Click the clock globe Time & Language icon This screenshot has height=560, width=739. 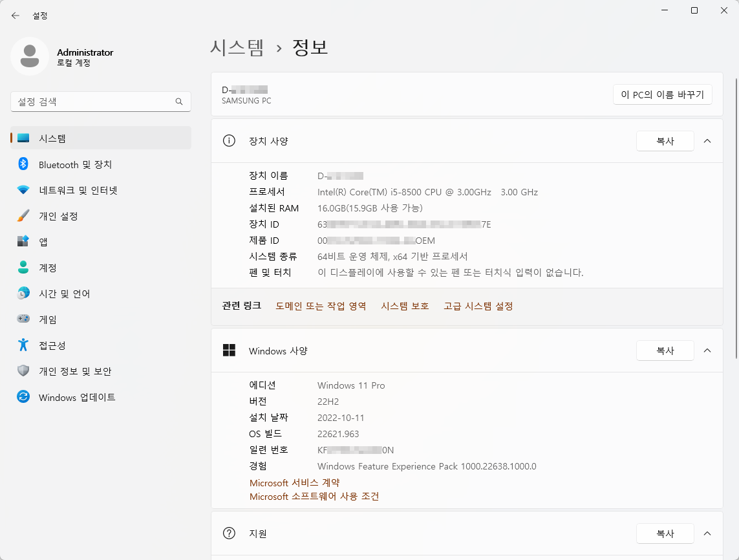23,293
